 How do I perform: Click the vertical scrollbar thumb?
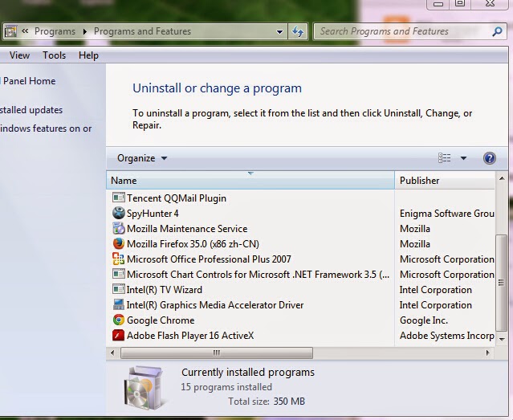click(501, 283)
